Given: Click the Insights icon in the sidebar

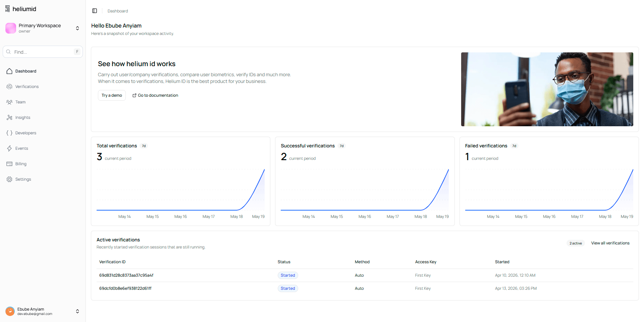Looking at the screenshot, I should point(9,118).
